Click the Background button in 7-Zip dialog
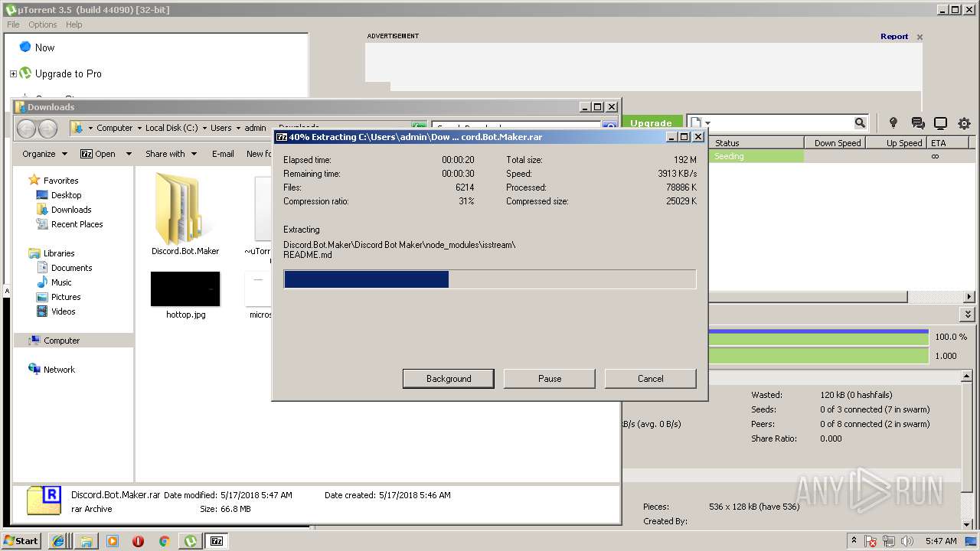 click(x=449, y=379)
